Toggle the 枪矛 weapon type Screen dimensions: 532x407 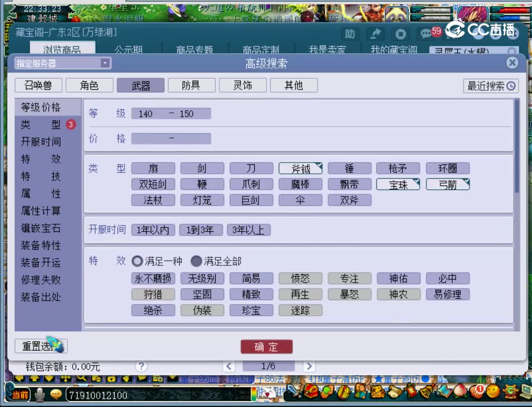click(398, 168)
